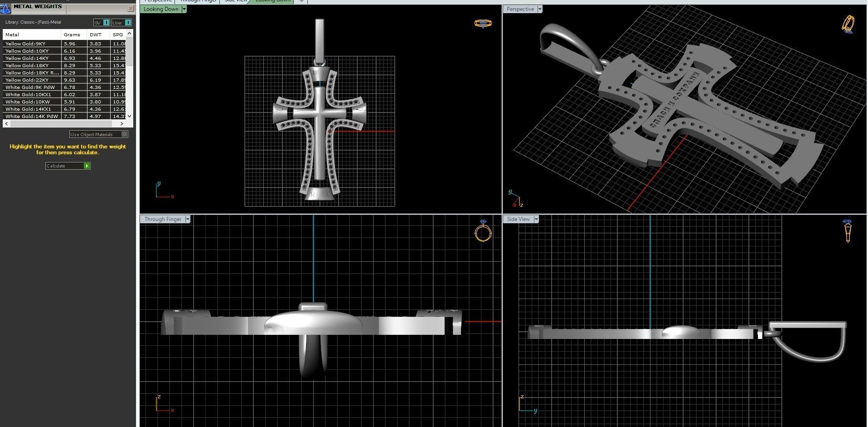This screenshot has width=868, height=427.
Task: Click the 5.96 grams value
Action: tap(69, 44)
